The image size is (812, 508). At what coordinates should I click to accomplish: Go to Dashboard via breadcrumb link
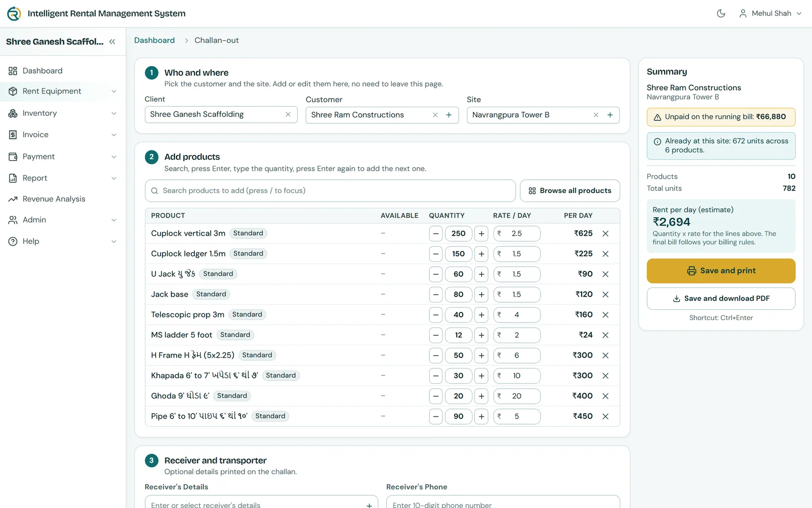point(154,40)
